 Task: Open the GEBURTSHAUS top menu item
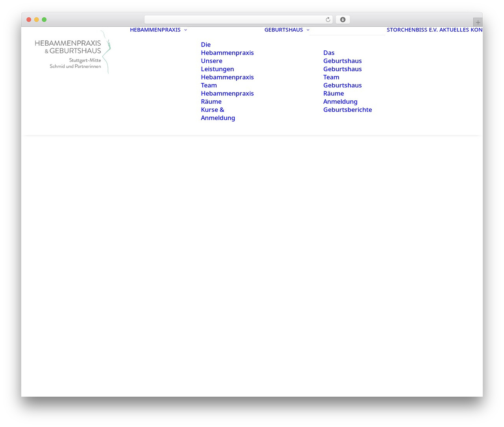pos(283,30)
